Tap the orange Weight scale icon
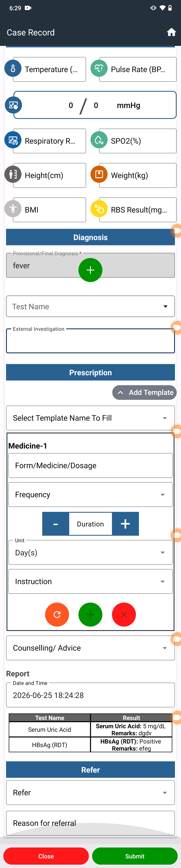 99,174
